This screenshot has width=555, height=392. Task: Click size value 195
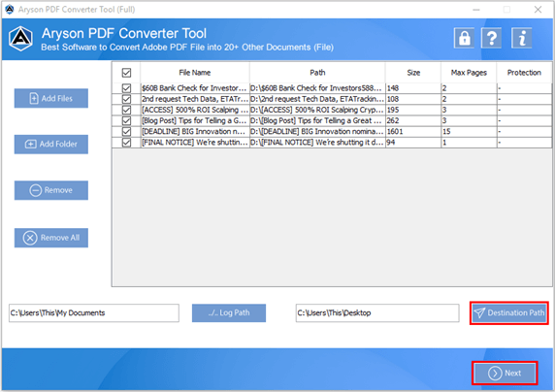[393, 110]
